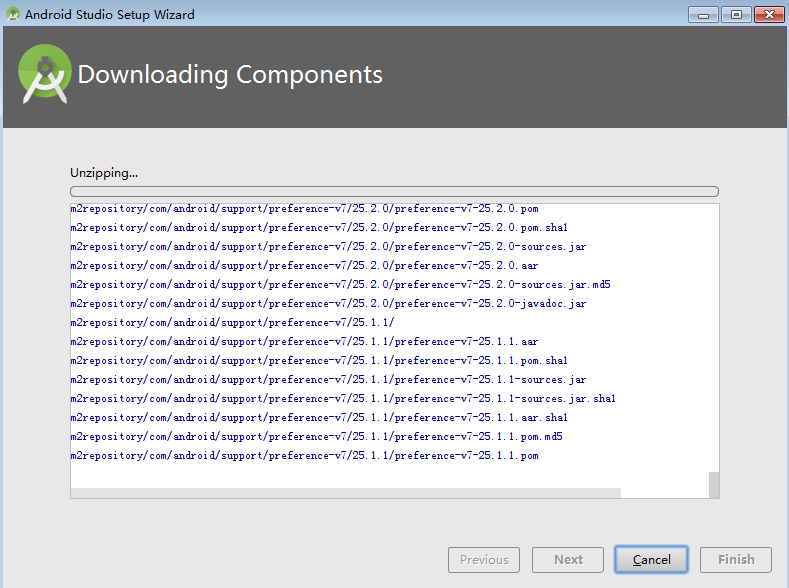This screenshot has height=588, width=789.
Task: Select log line "preference-v7-25.2.0-sources.jar"
Action: pyautogui.click(x=328, y=246)
